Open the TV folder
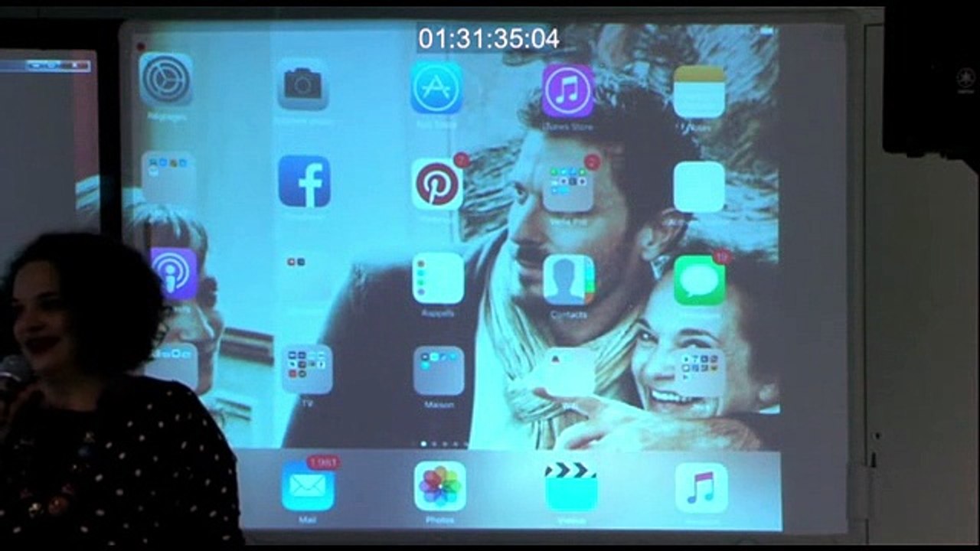This screenshot has height=551, width=980. tap(307, 370)
